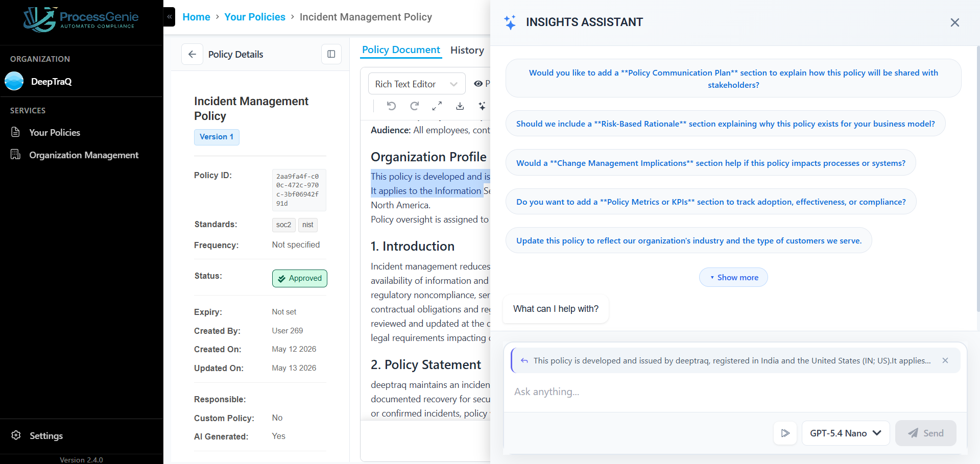Toggle the preview eye icon
This screenshot has height=464, width=980.
478,84
